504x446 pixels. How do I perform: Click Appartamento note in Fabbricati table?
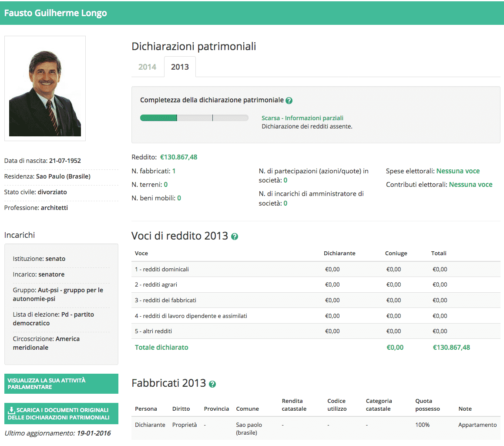[477, 425]
